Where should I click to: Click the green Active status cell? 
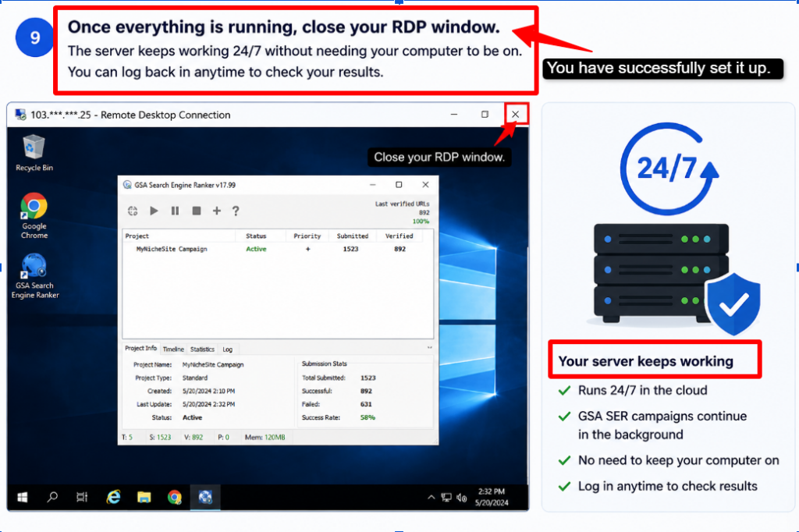pos(256,249)
